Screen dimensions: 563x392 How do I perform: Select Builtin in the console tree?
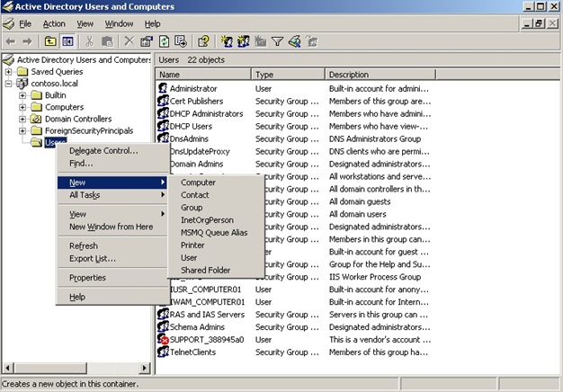click(55, 95)
